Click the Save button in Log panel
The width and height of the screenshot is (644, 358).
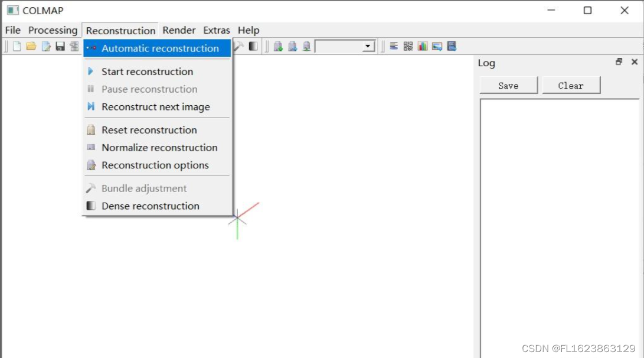coord(508,86)
